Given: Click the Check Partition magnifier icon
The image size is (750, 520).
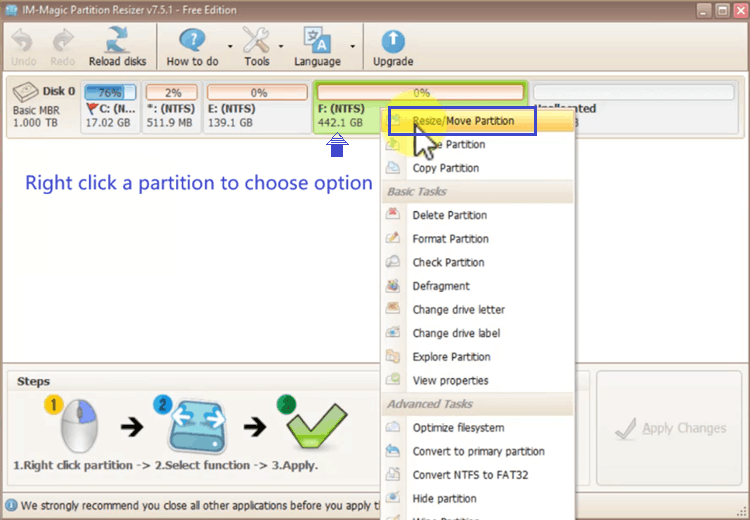Looking at the screenshot, I should pyautogui.click(x=393, y=261).
